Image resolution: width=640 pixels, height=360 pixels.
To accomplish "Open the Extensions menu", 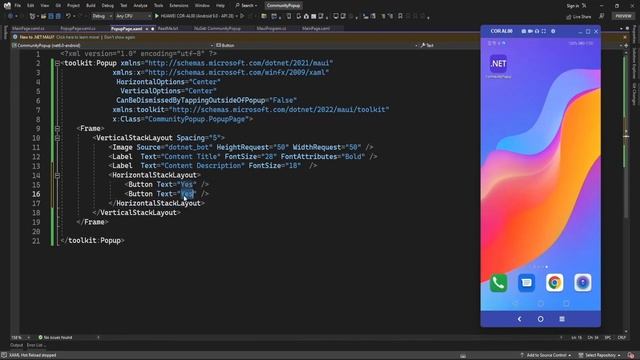I will click(x=179, y=6).
